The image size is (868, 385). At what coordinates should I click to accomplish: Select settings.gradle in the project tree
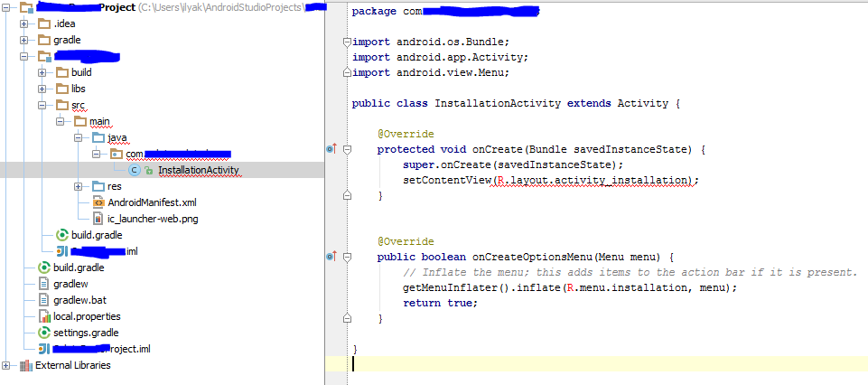(87, 333)
